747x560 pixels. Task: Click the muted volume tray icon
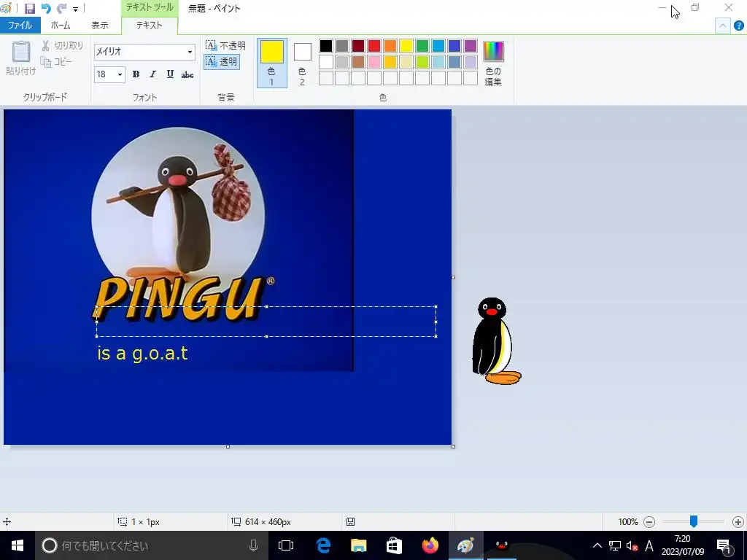632,545
